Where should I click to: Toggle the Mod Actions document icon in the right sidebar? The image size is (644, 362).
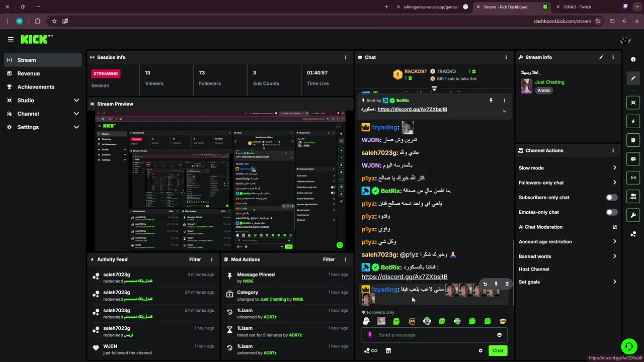(633, 140)
